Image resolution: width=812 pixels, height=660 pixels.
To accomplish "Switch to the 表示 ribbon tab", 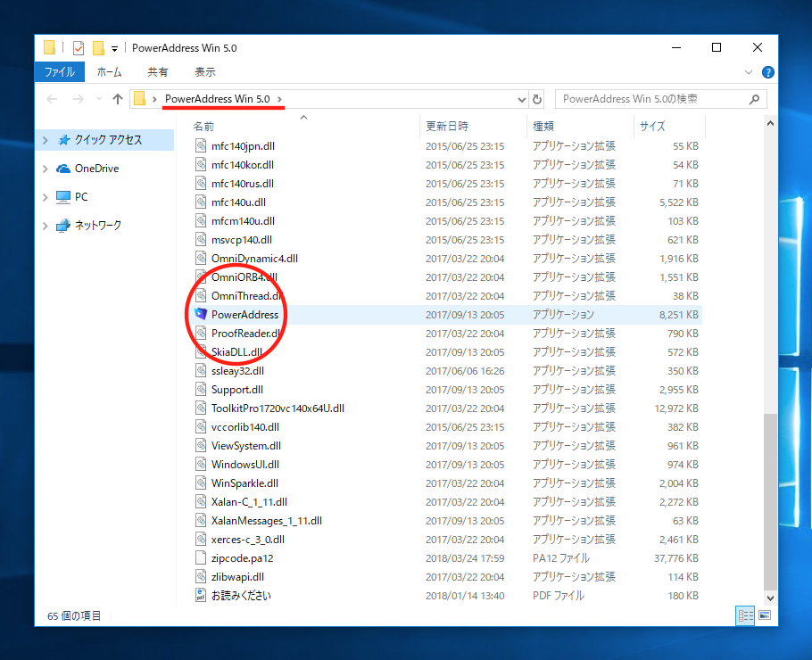I will (205, 72).
